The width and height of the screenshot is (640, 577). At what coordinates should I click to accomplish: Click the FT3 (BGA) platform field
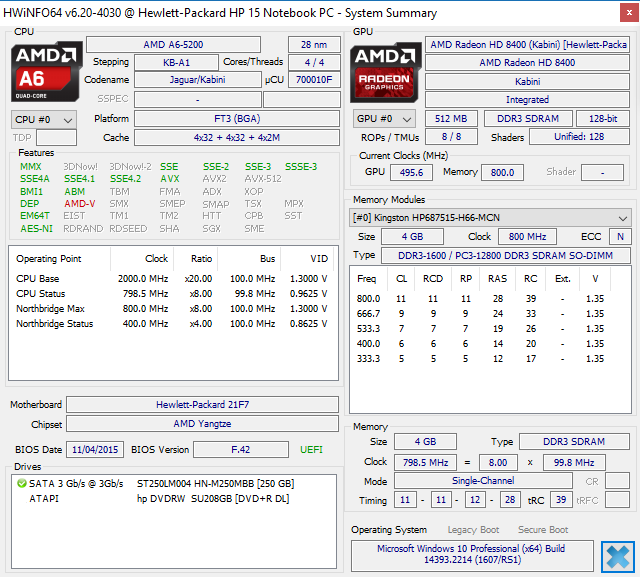pyautogui.click(x=237, y=119)
